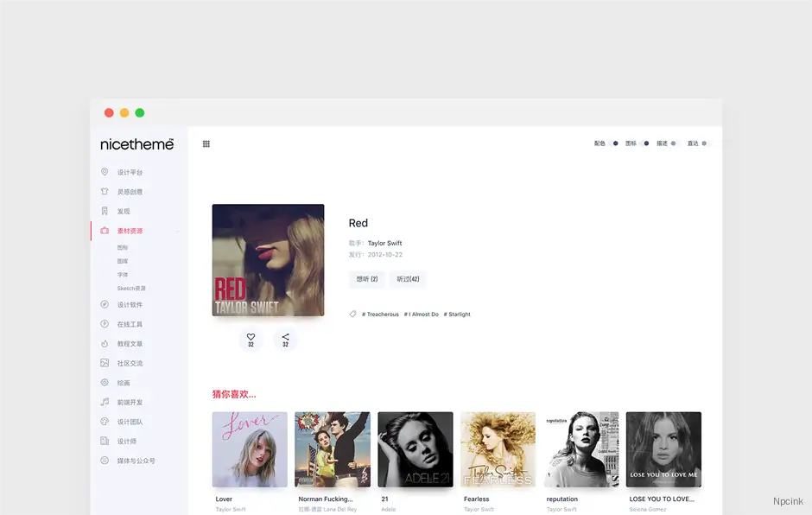
Task: Open the Lose You To Love Me thumbnail
Action: click(663, 449)
